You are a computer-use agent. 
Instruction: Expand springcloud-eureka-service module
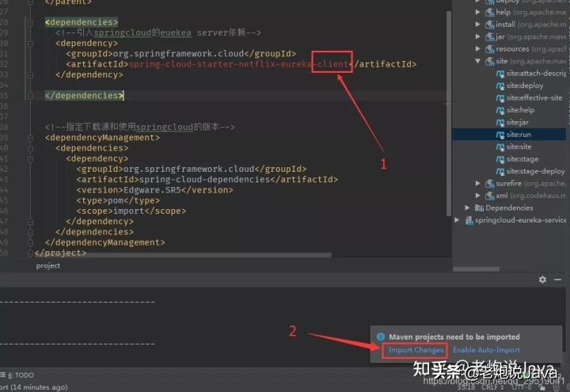point(457,220)
